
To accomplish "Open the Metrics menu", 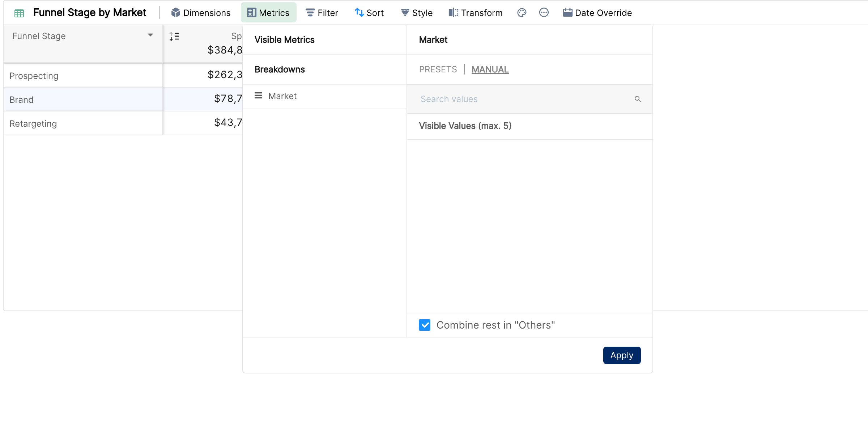I will coord(268,13).
